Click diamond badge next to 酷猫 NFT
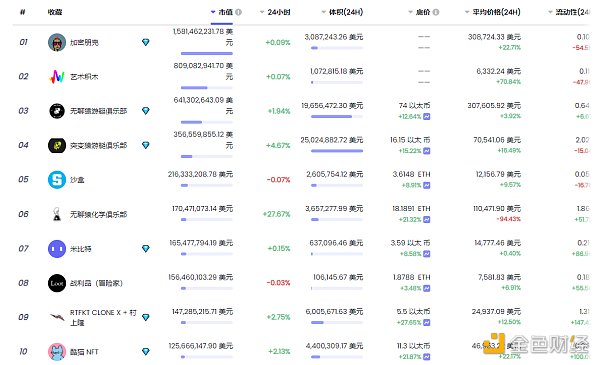This screenshot has width=600, height=365. pyautogui.click(x=145, y=352)
